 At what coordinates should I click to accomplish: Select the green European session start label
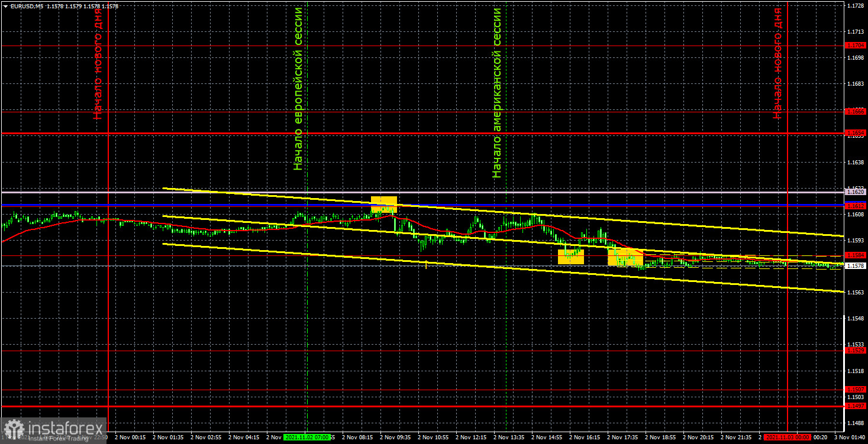coord(298,89)
